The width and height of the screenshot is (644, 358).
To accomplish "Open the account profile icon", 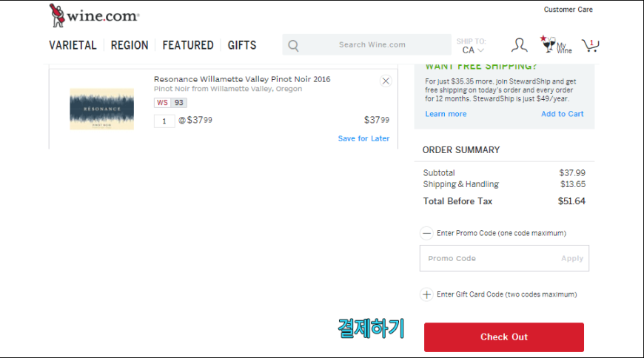I will (519, 44).
